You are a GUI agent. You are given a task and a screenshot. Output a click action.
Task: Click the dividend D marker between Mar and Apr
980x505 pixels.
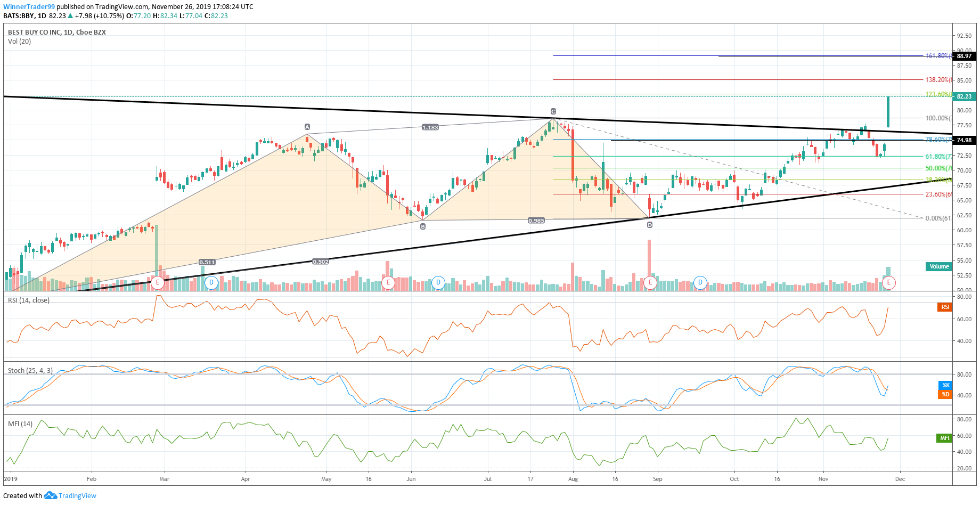coord(211,282)
